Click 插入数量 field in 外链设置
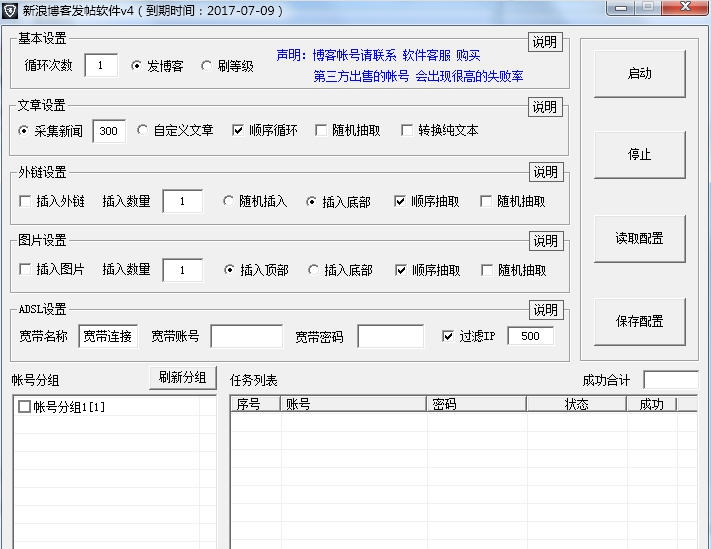This screenshot has height=549, width=711. click(x=182, y=201)
